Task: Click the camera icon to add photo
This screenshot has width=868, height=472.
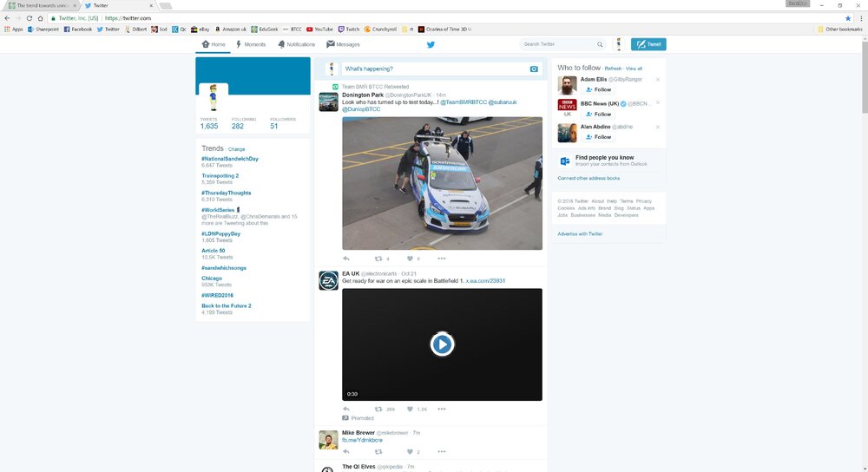Action: 534,69
